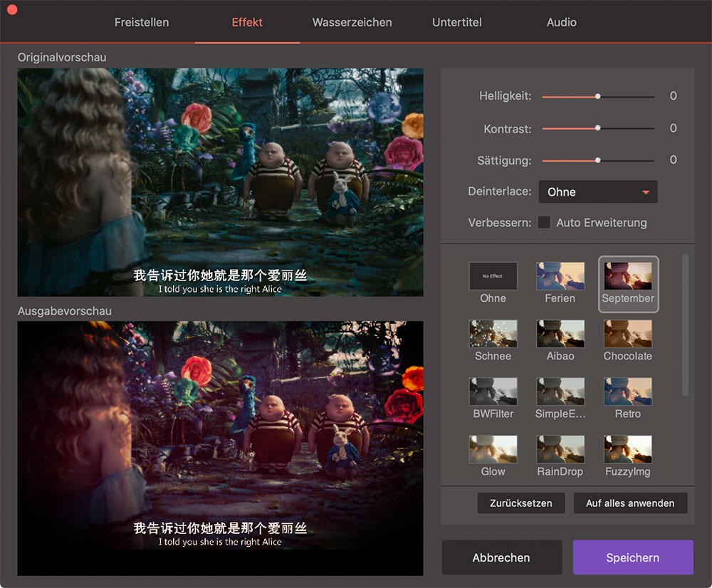Click the Verbessern: label
The image size is (712, 588).
click(500, 223)
